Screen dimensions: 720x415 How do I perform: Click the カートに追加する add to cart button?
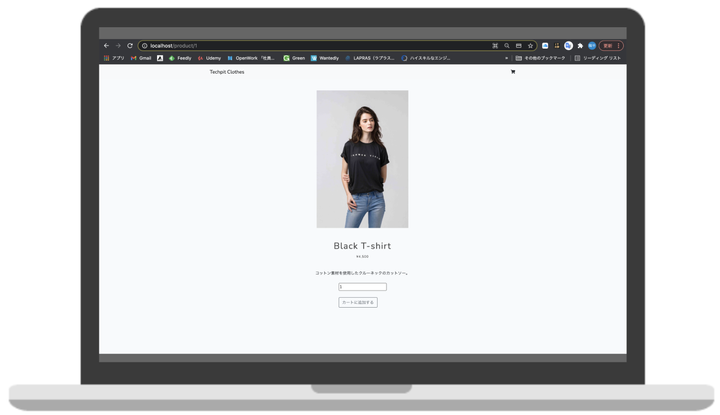[x=358, y=303]
